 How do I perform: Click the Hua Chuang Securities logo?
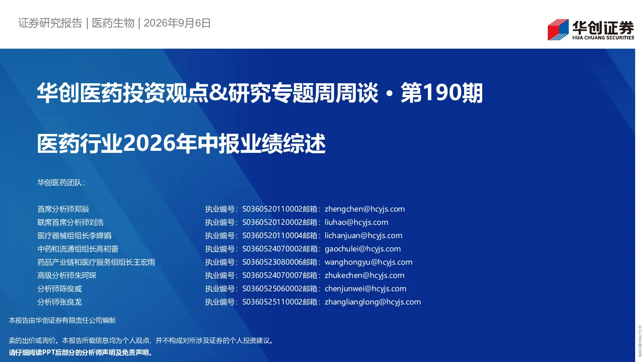coord(590,30)
